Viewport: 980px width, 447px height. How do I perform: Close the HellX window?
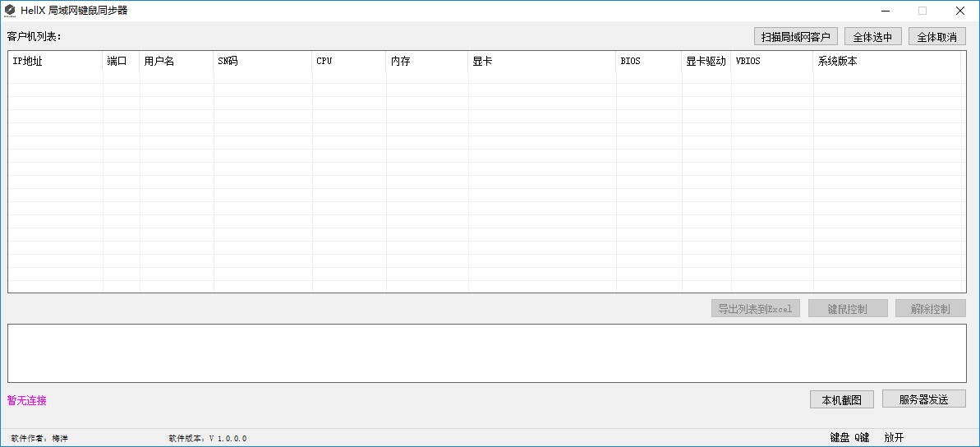(960, 11)
